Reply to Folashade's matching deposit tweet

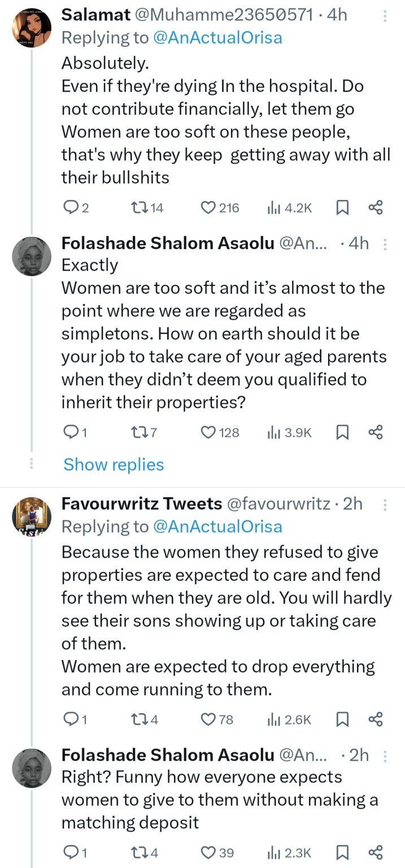click(x=69, y=852)
